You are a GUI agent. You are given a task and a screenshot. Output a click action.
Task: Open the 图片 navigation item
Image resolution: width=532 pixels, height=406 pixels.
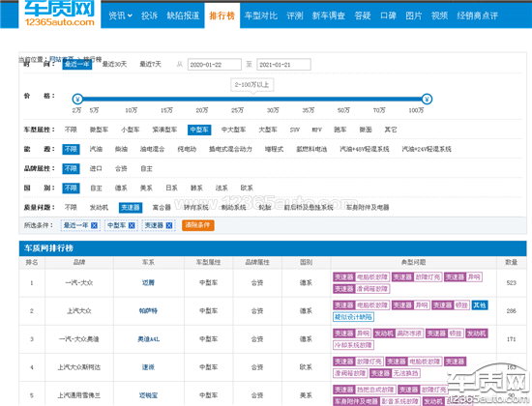click(x=414, y=15)
